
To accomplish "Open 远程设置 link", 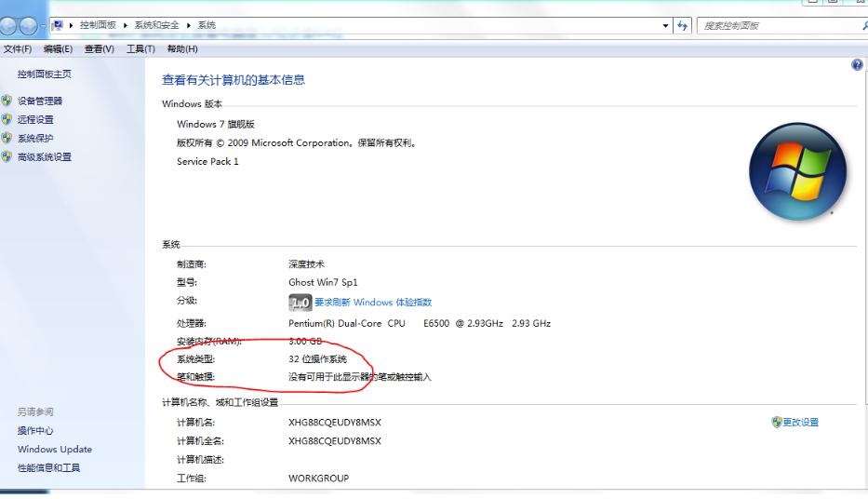I will [35, 119].
